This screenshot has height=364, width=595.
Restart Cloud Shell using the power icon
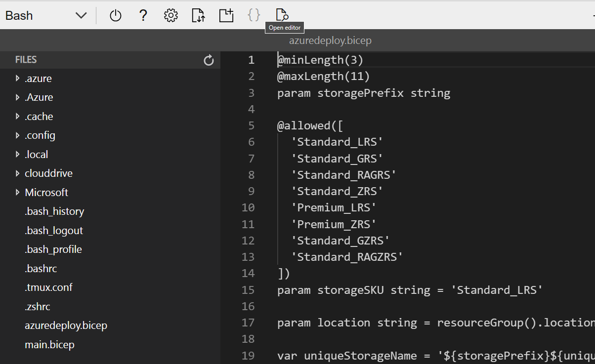(x=115, y=16)
